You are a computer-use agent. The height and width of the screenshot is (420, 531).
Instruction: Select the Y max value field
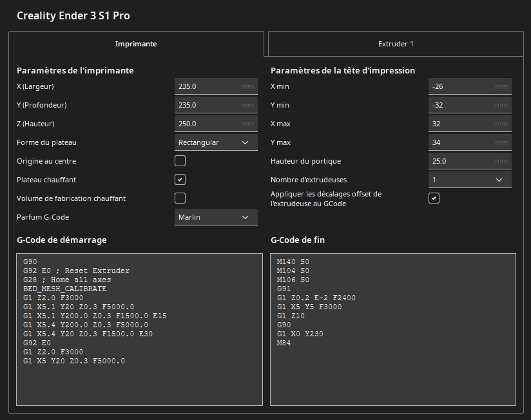pyautogui.click(x=470, y=142)
